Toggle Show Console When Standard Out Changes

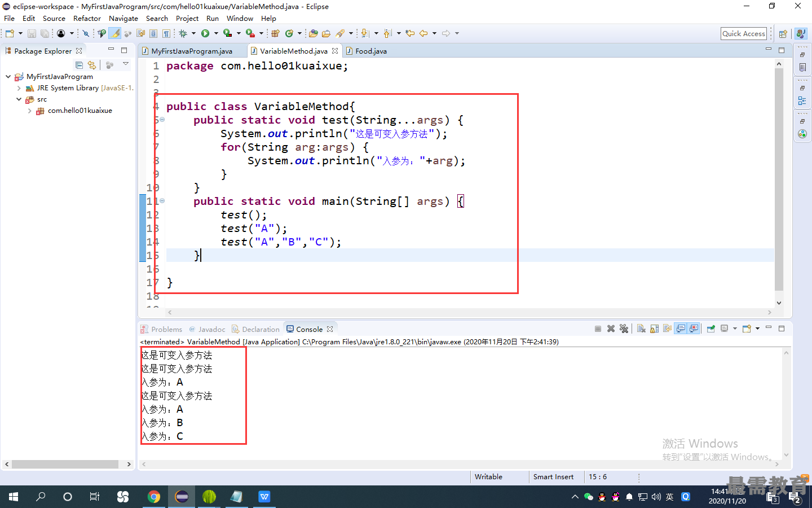click(x=681, y=329)
